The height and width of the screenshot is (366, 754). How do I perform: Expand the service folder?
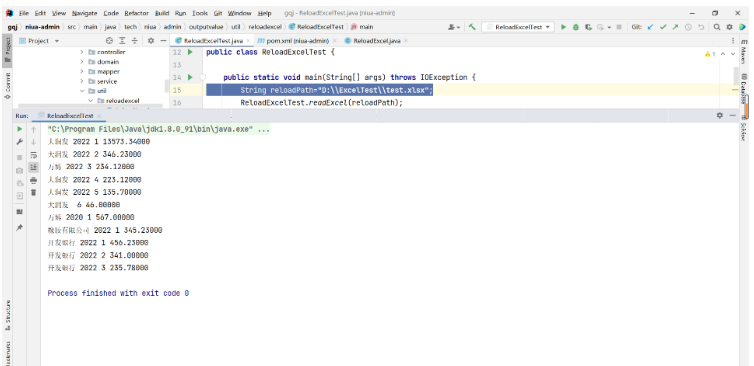[82, 81]
